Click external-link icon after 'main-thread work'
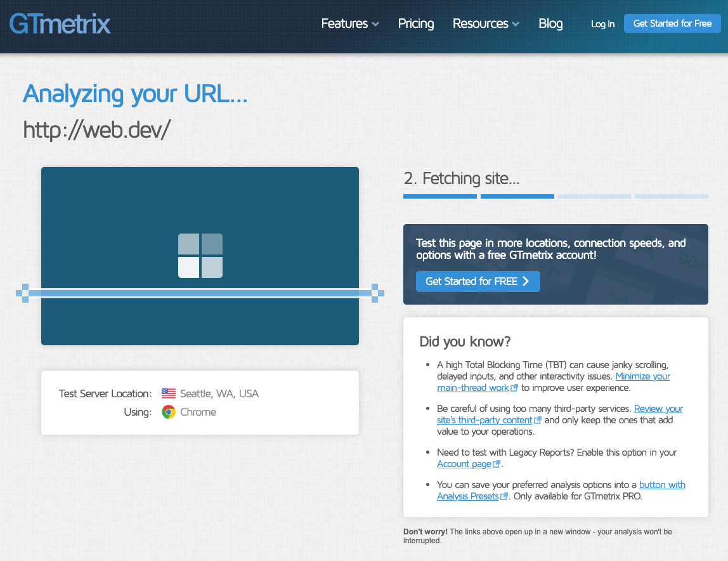Image resolution: width=728 pixels, height=561 pixels. [514, 388]
